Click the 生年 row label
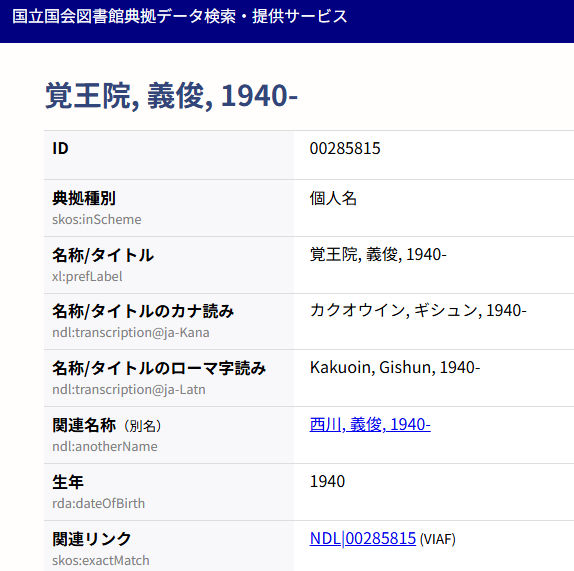The height and width of the screenshot is (571, 574). click(x=68, y=482)
